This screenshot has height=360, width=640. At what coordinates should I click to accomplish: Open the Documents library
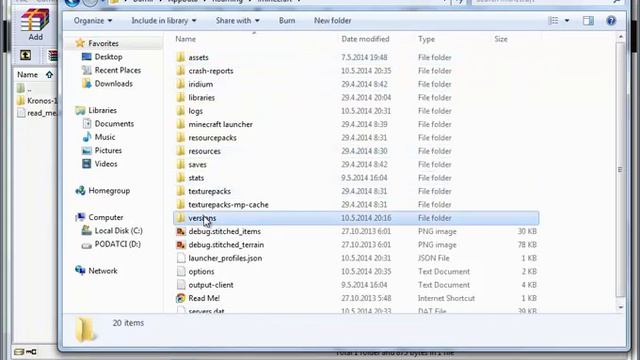pyautogui.click(x=114, y=124)
